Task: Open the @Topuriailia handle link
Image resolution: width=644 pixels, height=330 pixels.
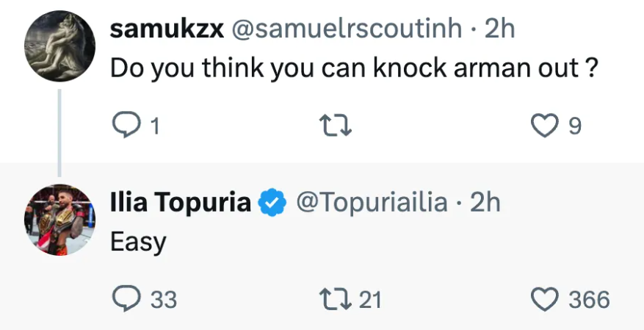Action: tap(371, 202)
